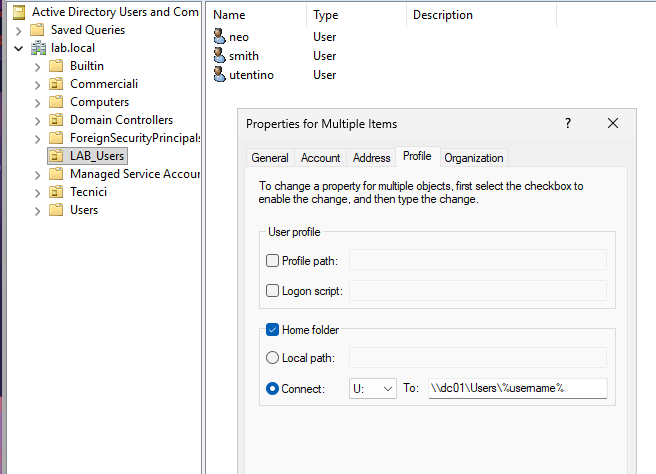
Task: Click the Tecnici OU folder icon
Action: click(x=57, y=192)
